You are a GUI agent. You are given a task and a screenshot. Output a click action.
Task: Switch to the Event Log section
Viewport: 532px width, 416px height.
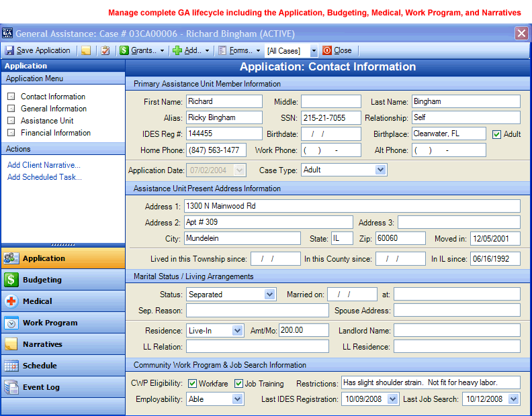(63, 387)
